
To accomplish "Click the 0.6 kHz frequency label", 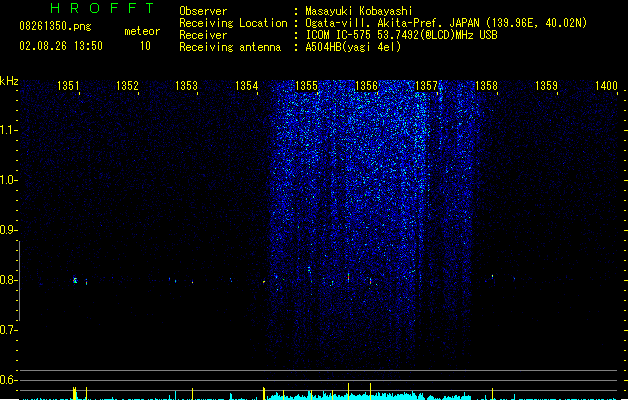I will pos(8,380).
